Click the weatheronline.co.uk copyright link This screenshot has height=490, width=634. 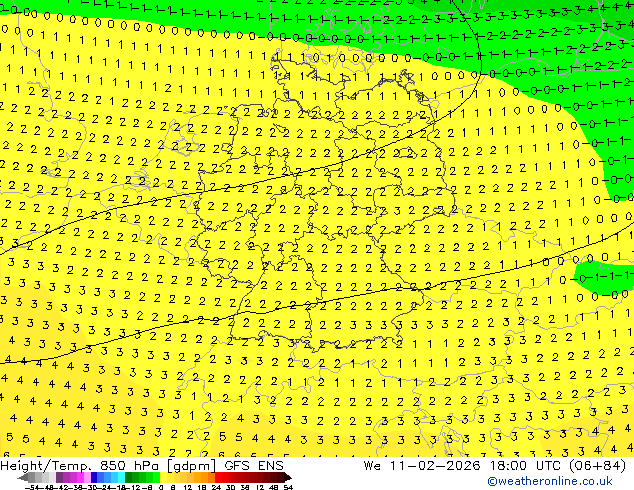pos(549,481)
